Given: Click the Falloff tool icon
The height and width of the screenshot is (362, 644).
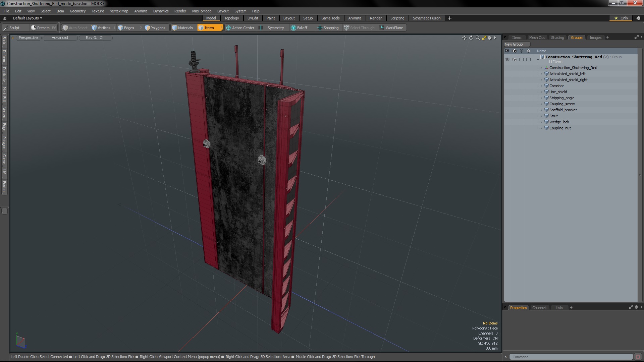Looking at the screenshot, I should click(293, 27).
